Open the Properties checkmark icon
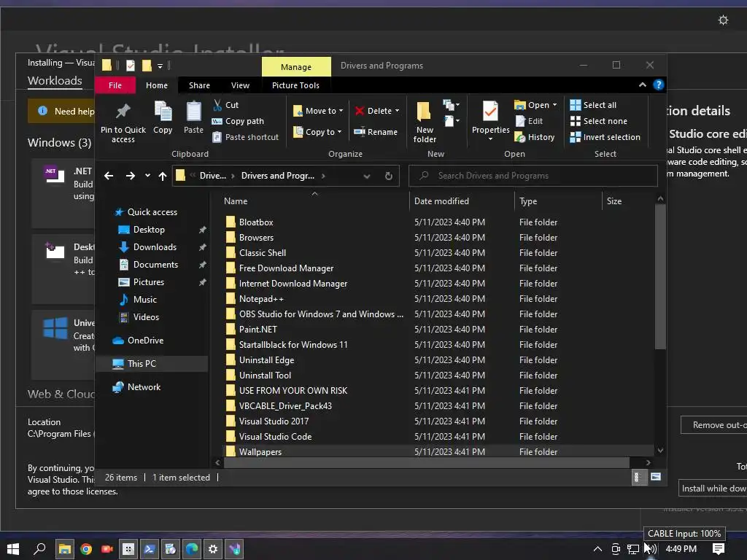Viewport: 747px width, 560px height. click(x=490, y=112)
